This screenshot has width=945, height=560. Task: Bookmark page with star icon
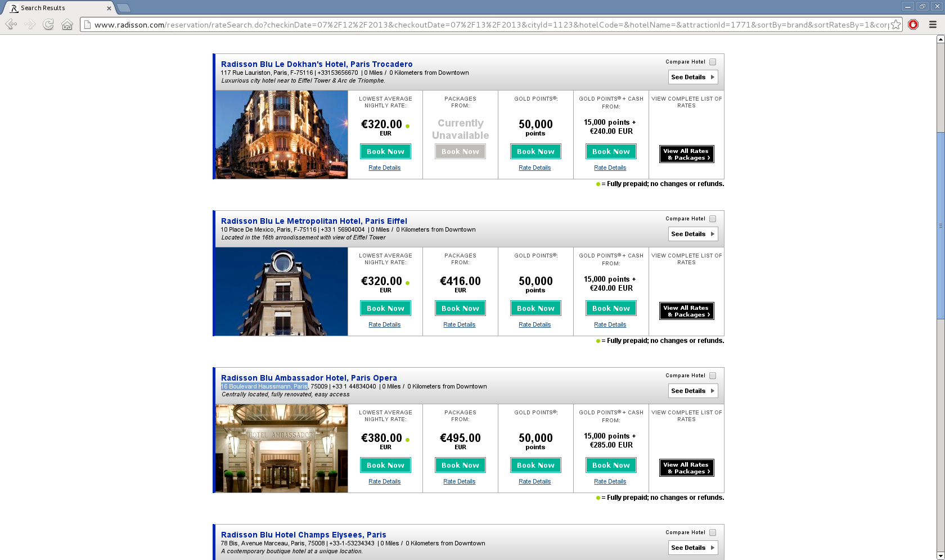point(895,25)
